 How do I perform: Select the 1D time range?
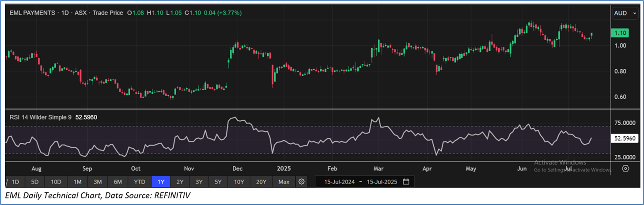pos(15,182)
